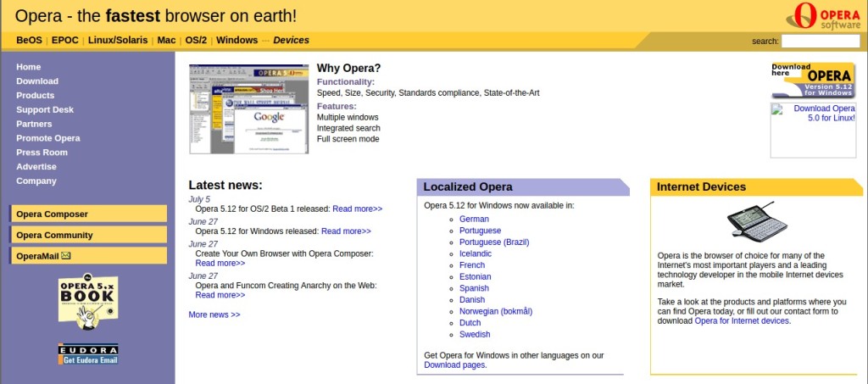Open the Press Room sidebar link

pos(42,153)
